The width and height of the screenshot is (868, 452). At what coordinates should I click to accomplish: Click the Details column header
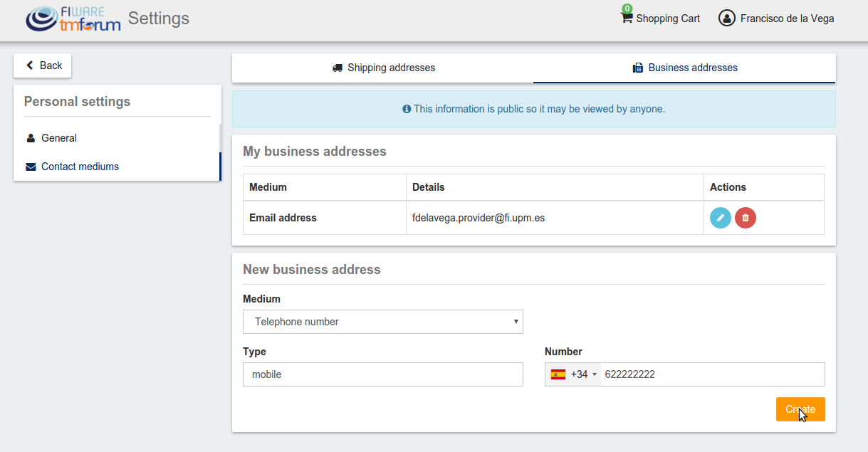[555, 187]
